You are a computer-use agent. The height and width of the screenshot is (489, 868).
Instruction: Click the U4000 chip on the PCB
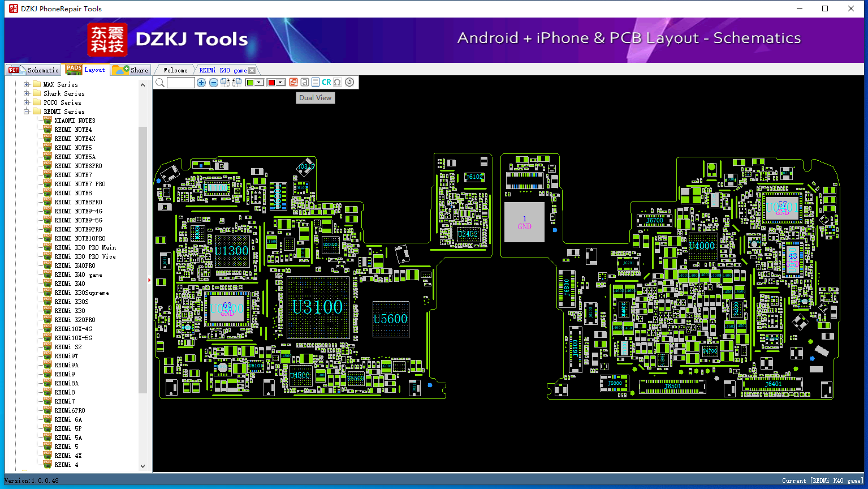(x=702, y=246)
